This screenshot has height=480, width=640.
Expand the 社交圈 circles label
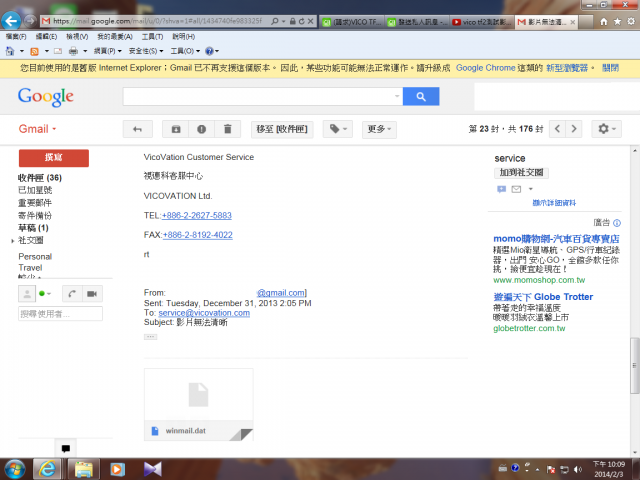pyautogui.click(x=13, y=241)
